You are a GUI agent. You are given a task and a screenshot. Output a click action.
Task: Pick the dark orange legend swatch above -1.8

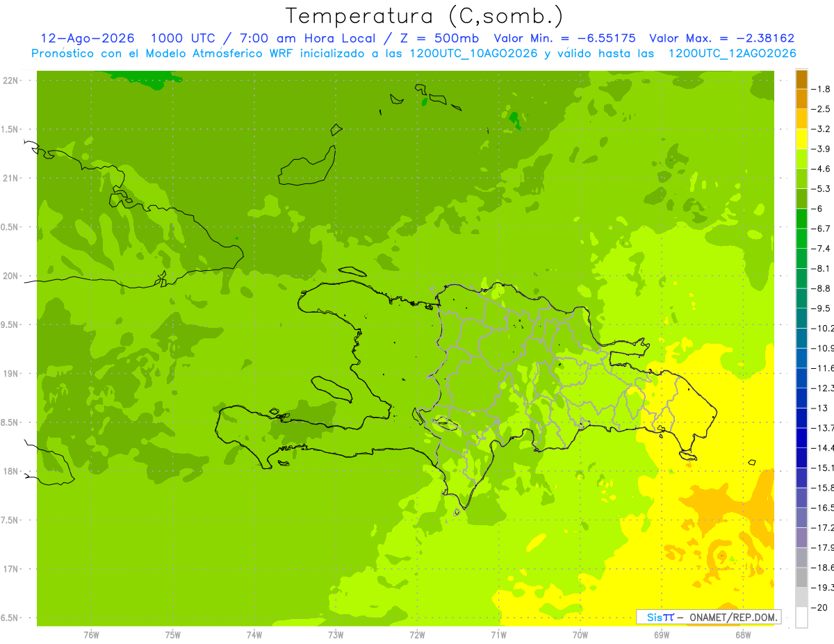tap(801, 79)
